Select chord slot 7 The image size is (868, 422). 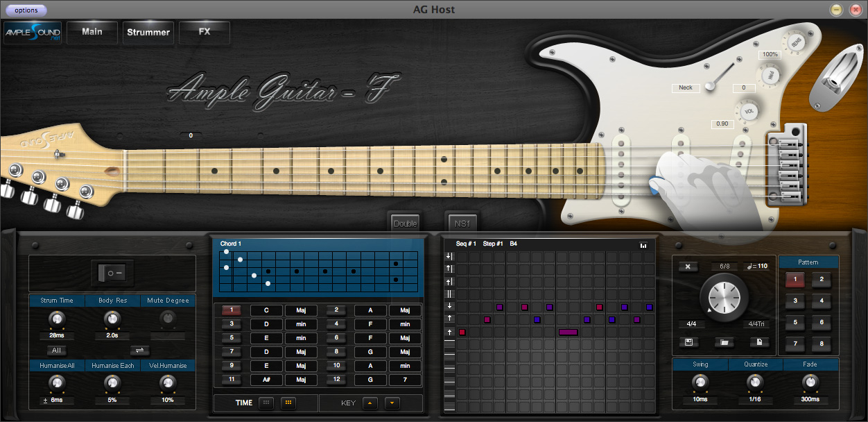click(x=232, y=352)
